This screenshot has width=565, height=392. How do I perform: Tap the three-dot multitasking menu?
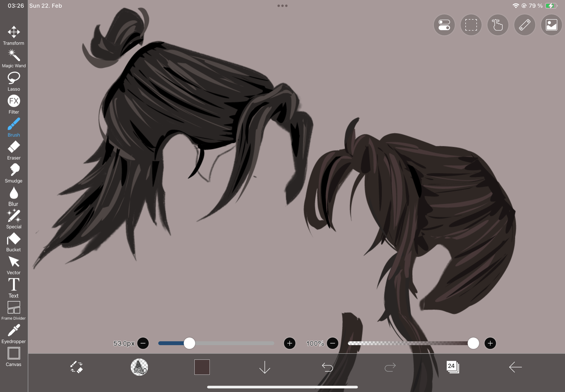282,6
